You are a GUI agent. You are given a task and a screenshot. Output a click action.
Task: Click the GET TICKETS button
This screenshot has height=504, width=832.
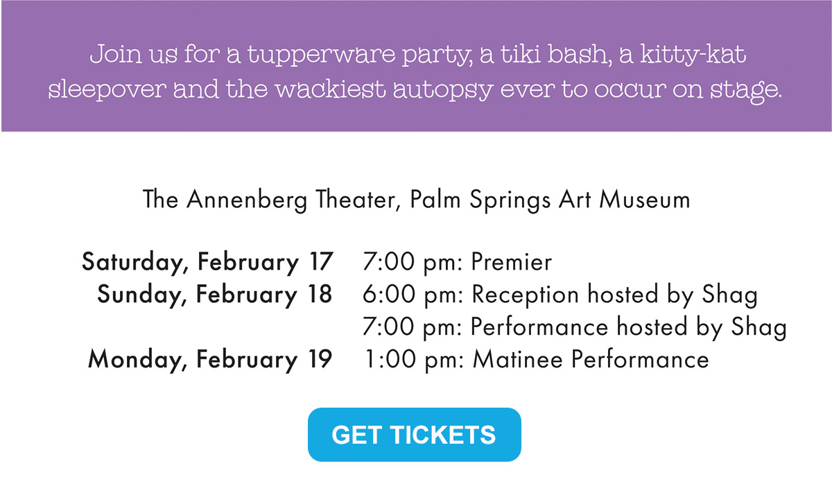tap(414, 435)
